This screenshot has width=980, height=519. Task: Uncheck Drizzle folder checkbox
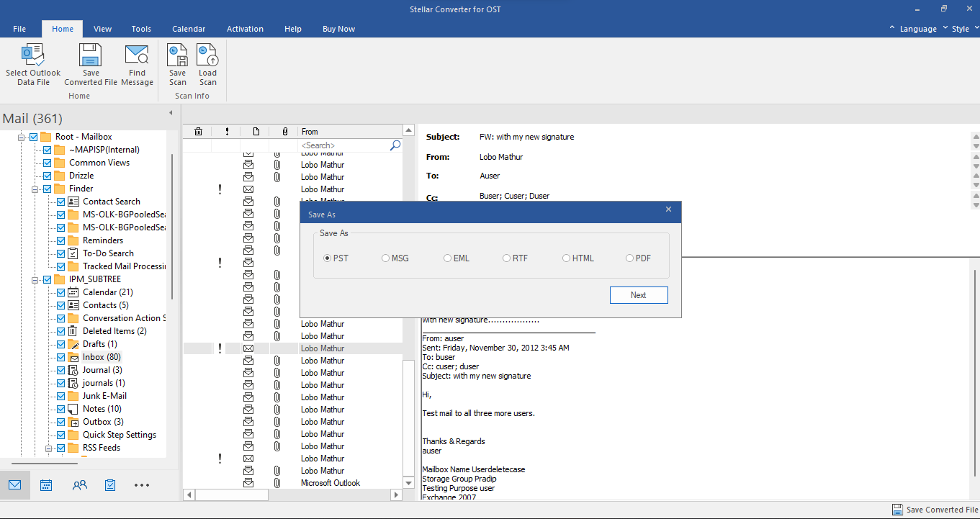click(48, 176)
